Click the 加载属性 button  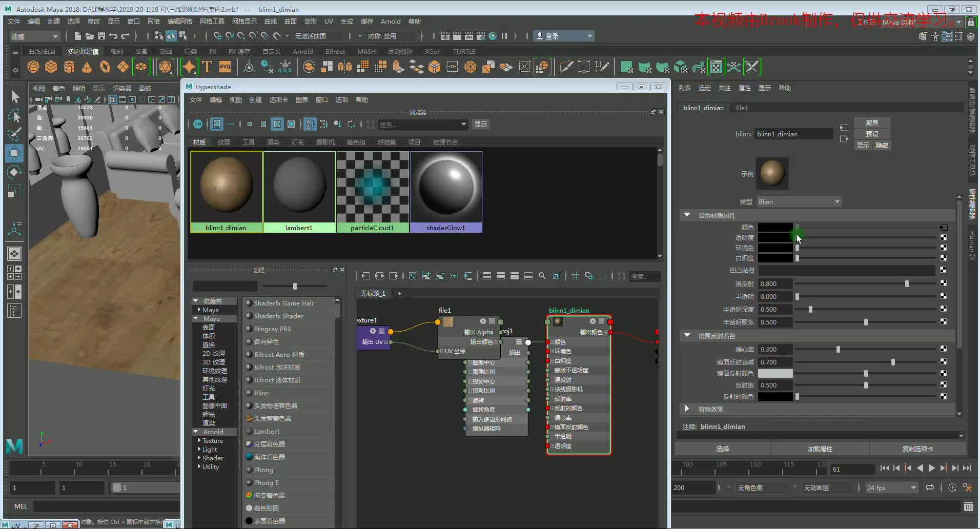(x=820, y=449)
